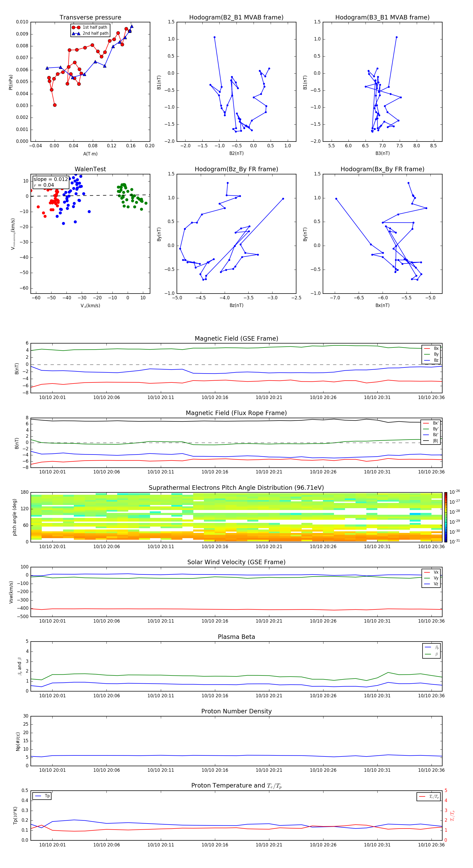The height and width of the screenshot is (868, 473).
Task: Click the "By'" legend entry in Flux Rope panel
Action: coord(431,429)
